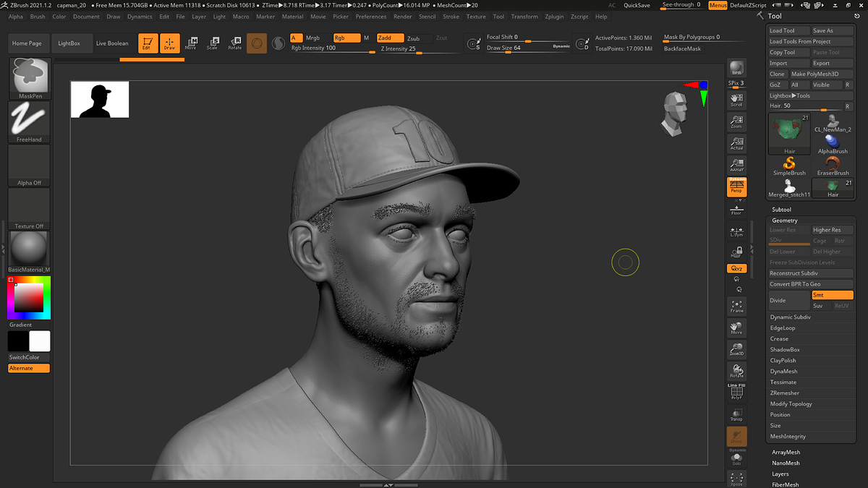Expand the Subtool section
Viewport: 868px width, 488px height.
(781, 210)
